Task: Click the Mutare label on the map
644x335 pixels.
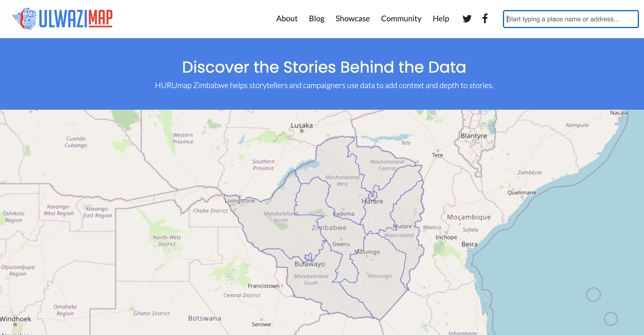Action: pyautogui.click(x=402, y=226)
